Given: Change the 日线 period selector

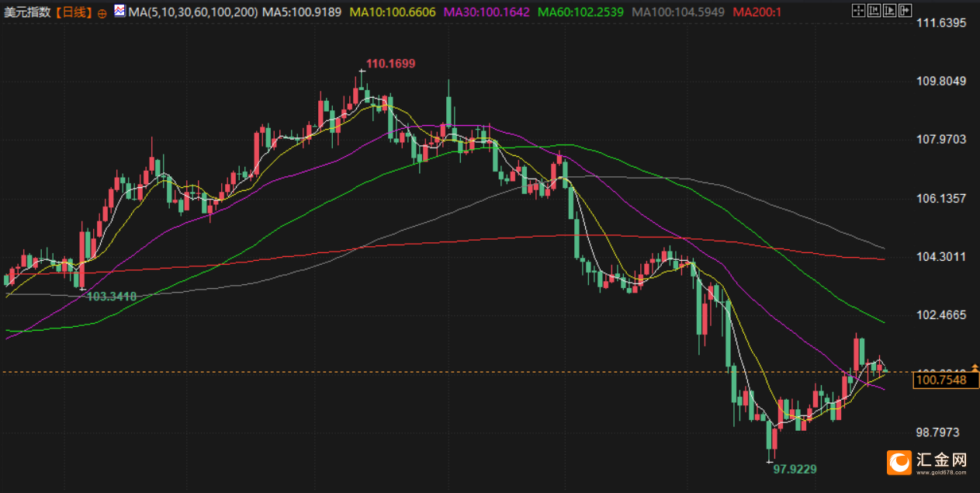Looking at the screenshot, I should (74, 12).
